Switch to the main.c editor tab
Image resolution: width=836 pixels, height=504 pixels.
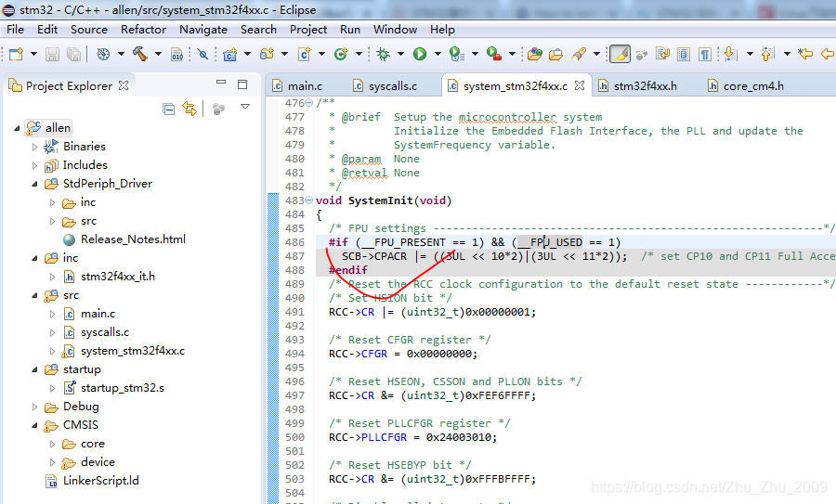pos(297,85)
